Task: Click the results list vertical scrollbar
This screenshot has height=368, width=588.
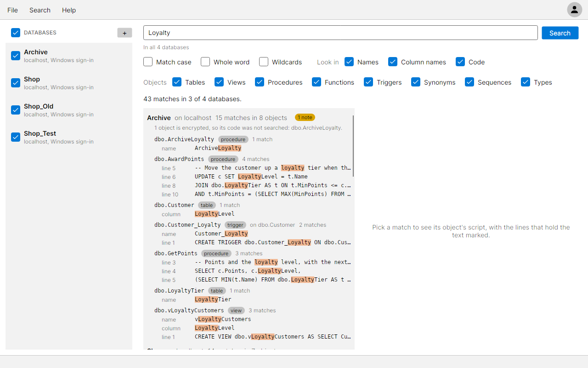Action: [x=353, y=146]
